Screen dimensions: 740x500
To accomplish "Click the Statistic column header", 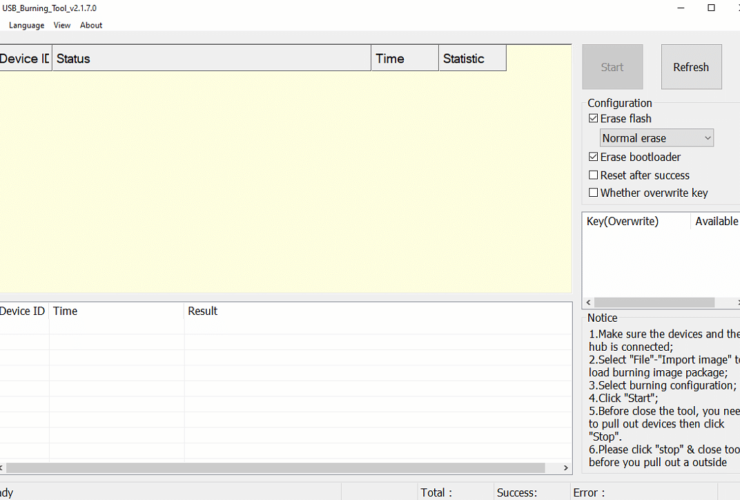I will click(x=472, y=59).
